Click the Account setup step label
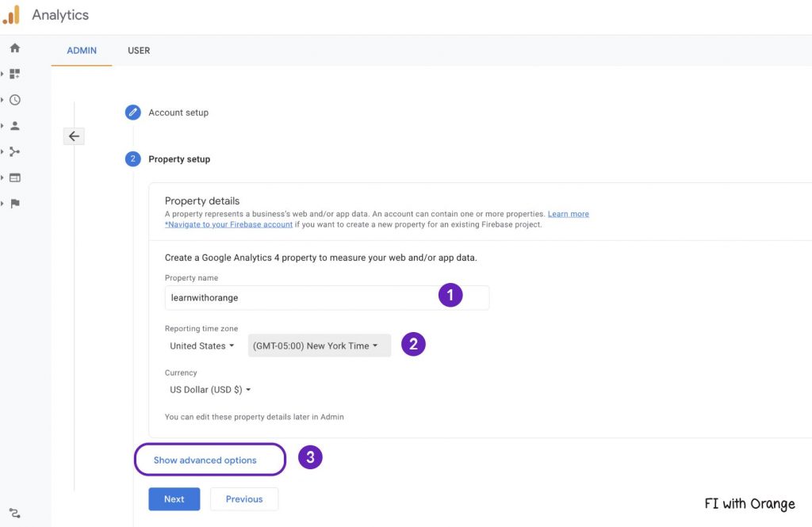Screen dimensions: 812x527 (x=178, y=113)
